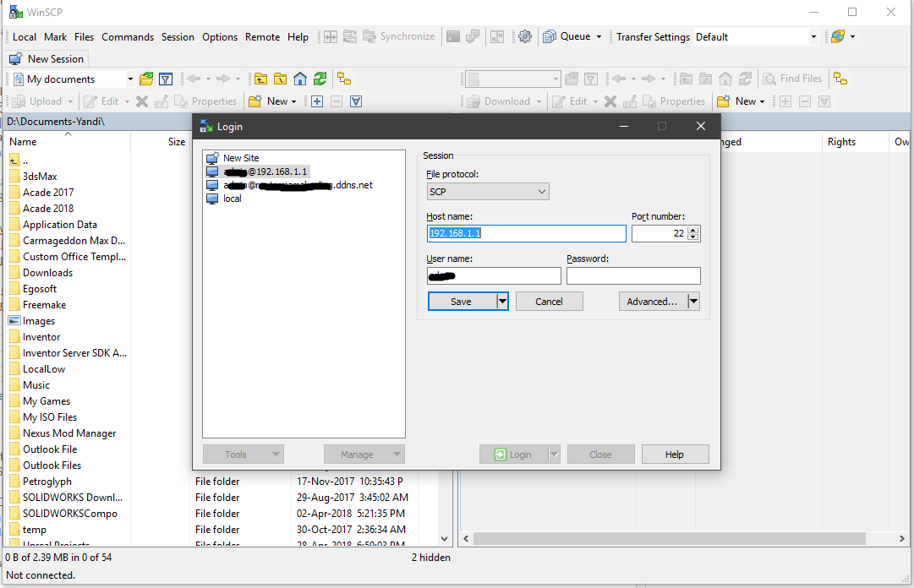Click inside the Host name field
Viewport: 914px width, 588px height.
(526, 233)
